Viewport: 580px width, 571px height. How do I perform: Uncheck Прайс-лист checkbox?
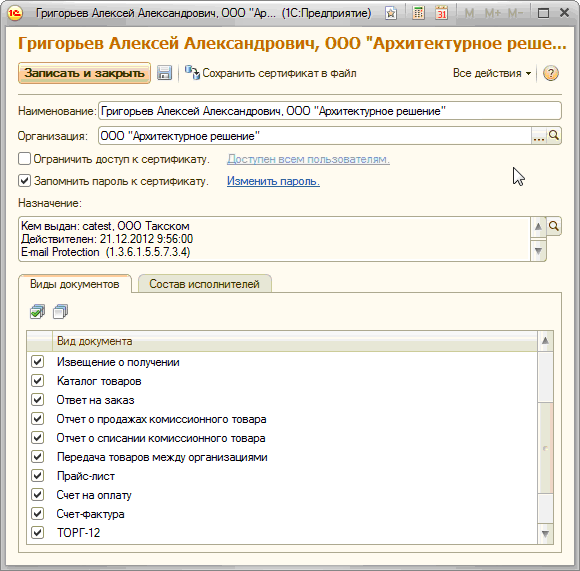click(x=37, y=476)
